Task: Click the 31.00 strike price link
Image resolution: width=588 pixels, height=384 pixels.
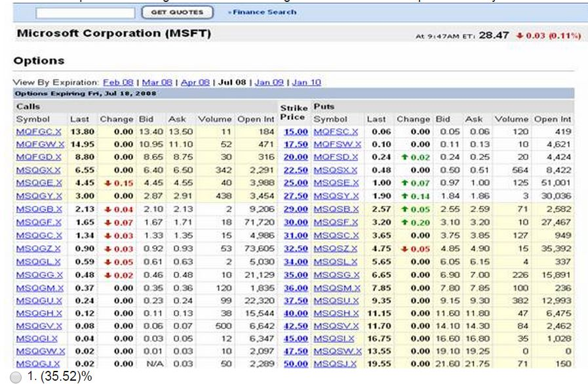Action: click(x=296, y=235)
